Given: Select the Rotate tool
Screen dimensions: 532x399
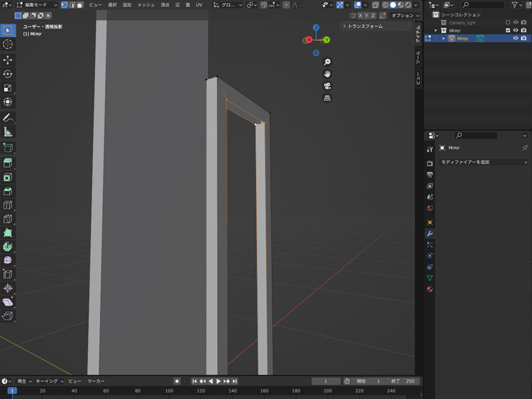Looking at the screenshot, I should 8,74.
